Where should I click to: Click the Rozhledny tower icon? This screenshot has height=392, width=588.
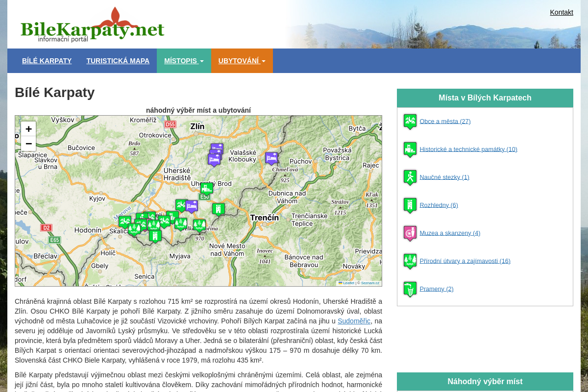click(410, 205)
